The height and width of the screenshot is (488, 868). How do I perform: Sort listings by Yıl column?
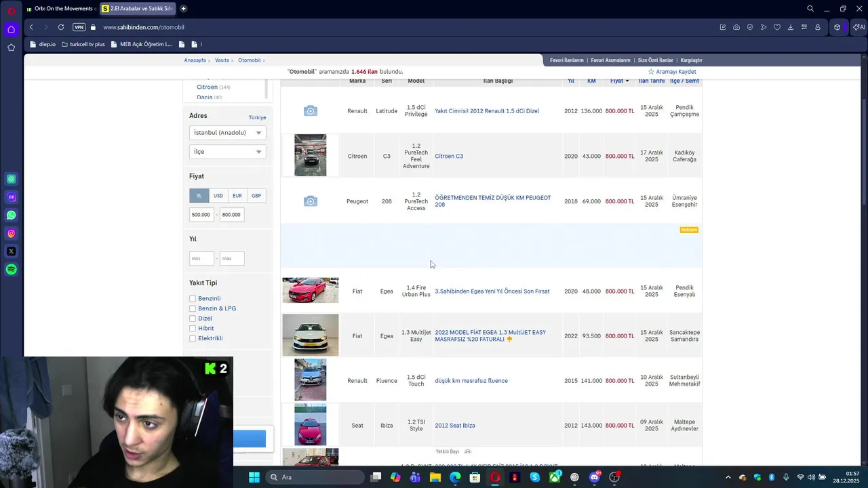pos(571,81)
